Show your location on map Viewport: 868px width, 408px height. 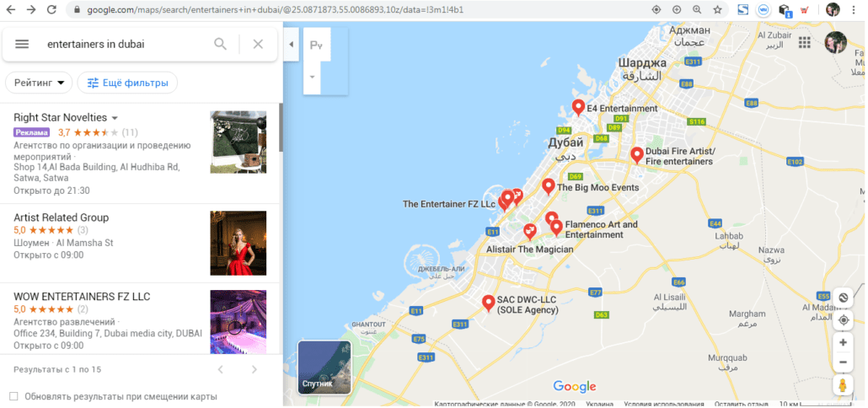pyautogui.click(x=843, y=320)
